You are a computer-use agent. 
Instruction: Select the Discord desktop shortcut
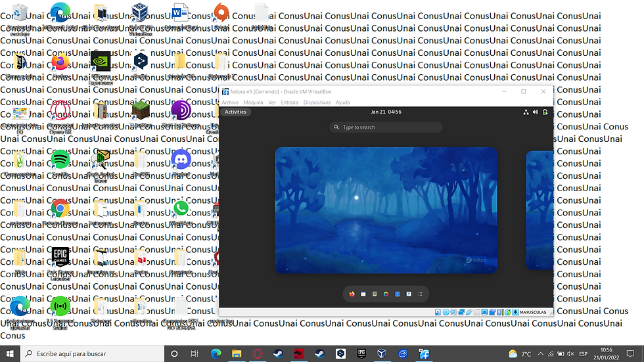pyautogui.click(x=181, y=163)
